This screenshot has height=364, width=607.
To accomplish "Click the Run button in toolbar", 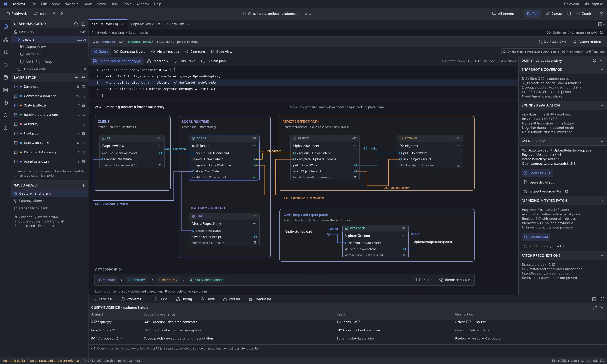I will pos(533,14).
